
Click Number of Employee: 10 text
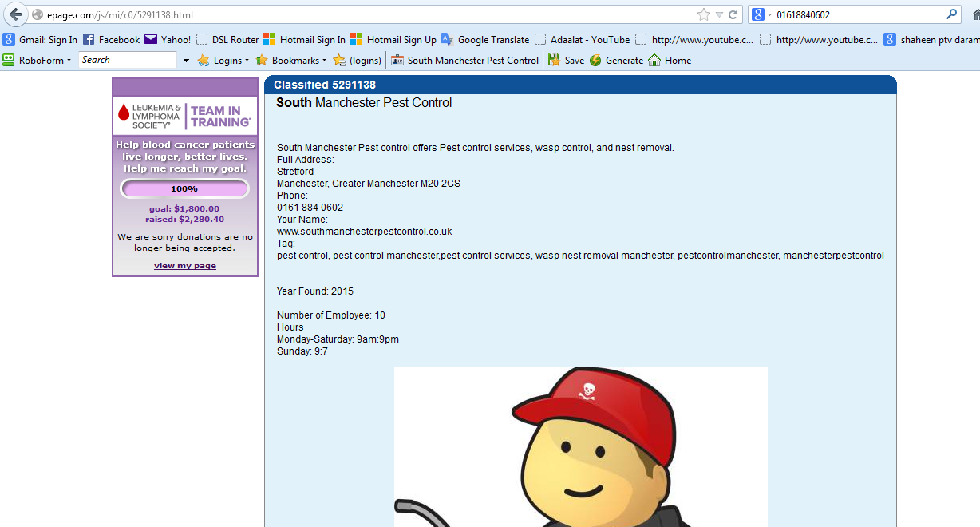click(331, 315)
